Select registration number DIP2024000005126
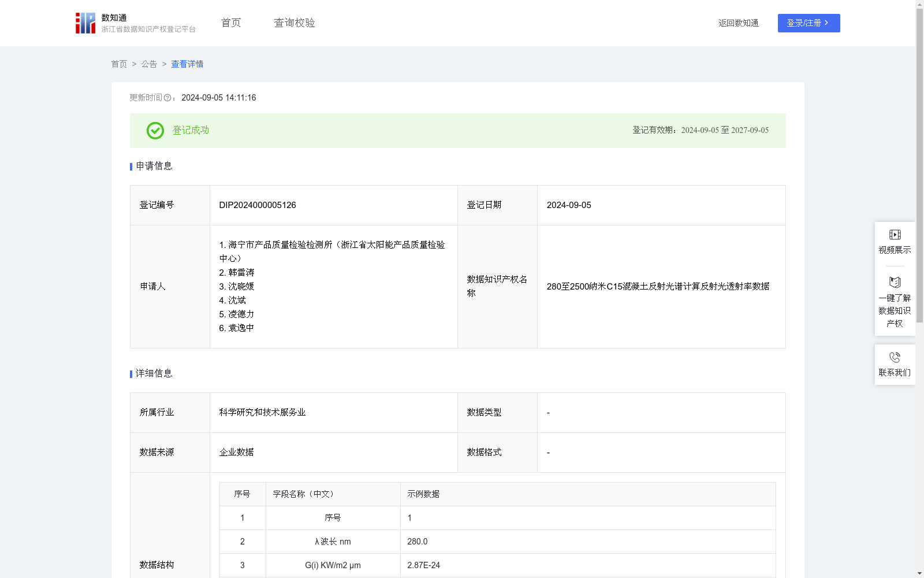 point(258,205)
